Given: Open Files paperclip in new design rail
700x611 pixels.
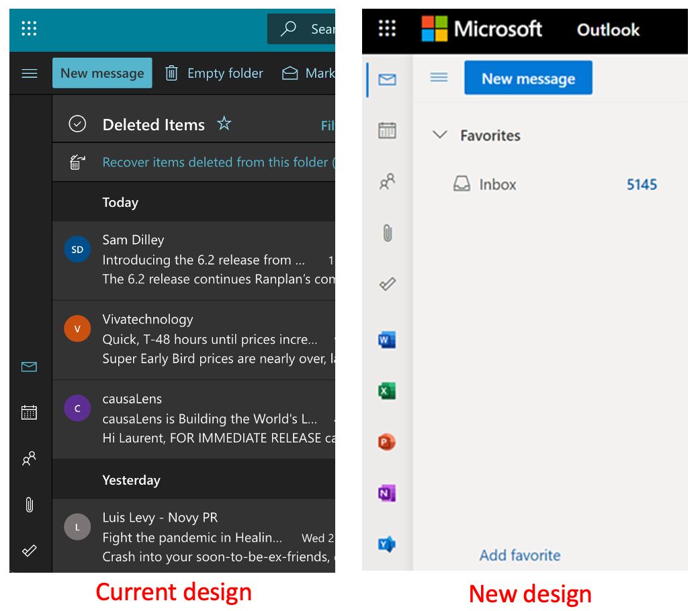Looking at the screenshot, I should pos(388,233).
